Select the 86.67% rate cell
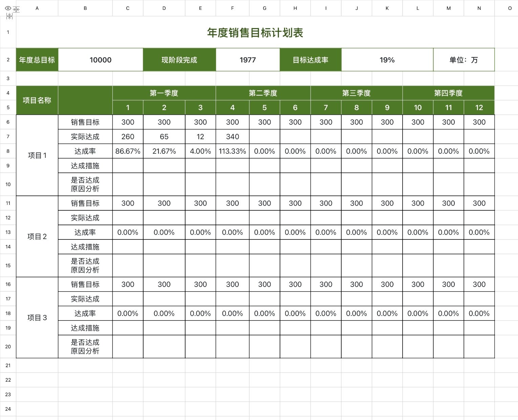 point(128,151)
